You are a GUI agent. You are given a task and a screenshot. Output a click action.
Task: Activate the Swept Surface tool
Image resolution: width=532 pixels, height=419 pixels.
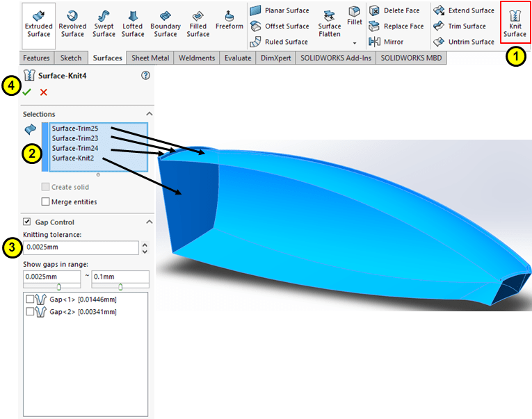[104, 23]
